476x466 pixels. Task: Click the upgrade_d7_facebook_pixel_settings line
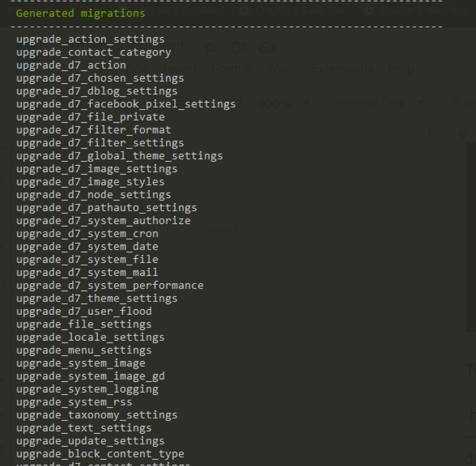126,104
